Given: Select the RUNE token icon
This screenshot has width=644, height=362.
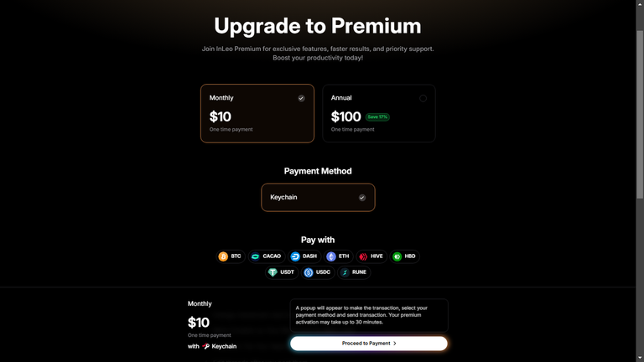Looking at the screenshot, I should tap(345, 272).
